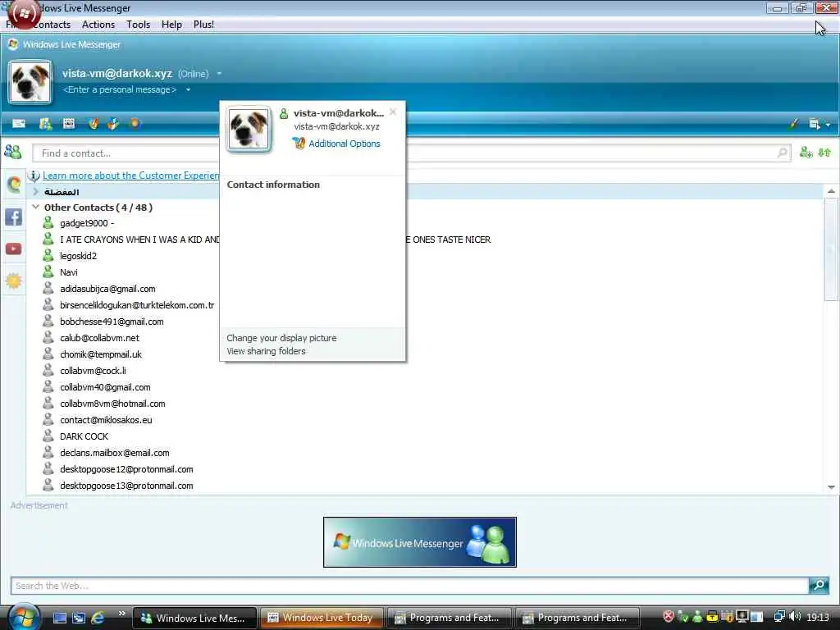The image size is (840, 630).
Task: Open the Contacts menu
Action: [x=52, y=25]
